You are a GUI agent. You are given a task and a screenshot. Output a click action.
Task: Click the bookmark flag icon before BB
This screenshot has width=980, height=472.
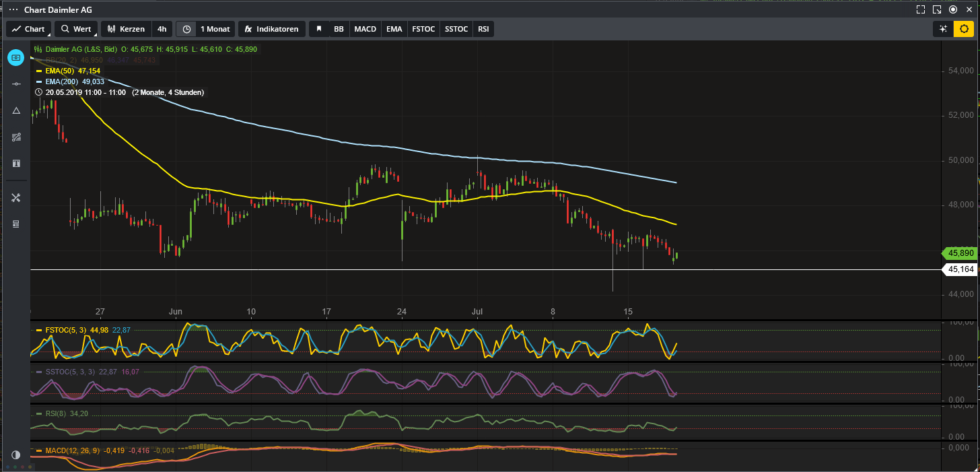pos(319,29)
